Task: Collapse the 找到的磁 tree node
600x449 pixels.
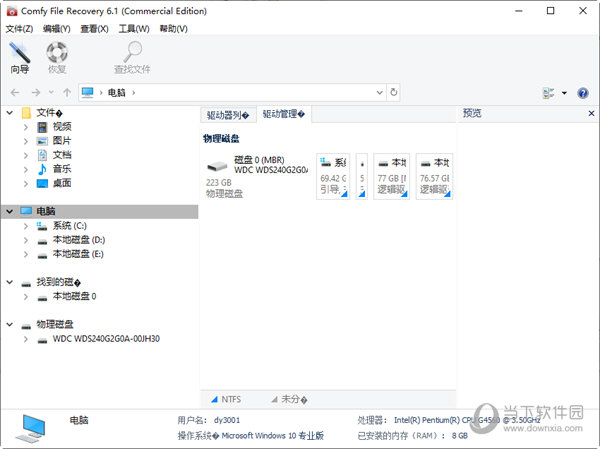Action: coord(10,282)
